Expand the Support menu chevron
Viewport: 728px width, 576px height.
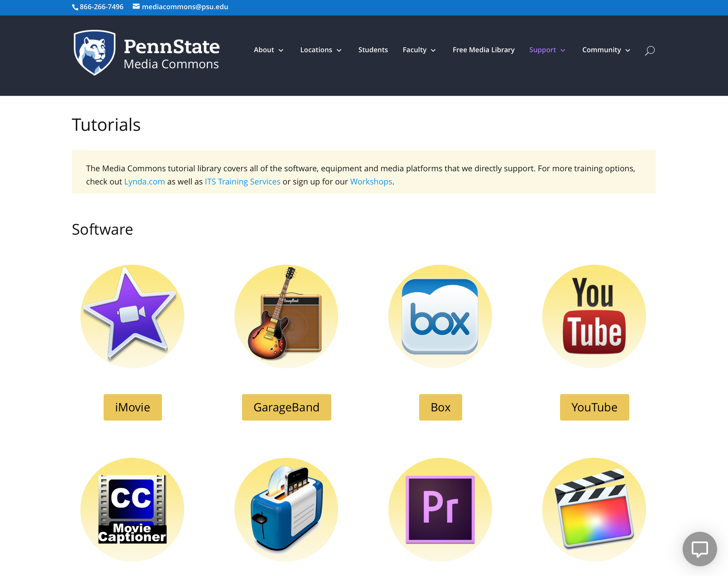click(563, 50)
